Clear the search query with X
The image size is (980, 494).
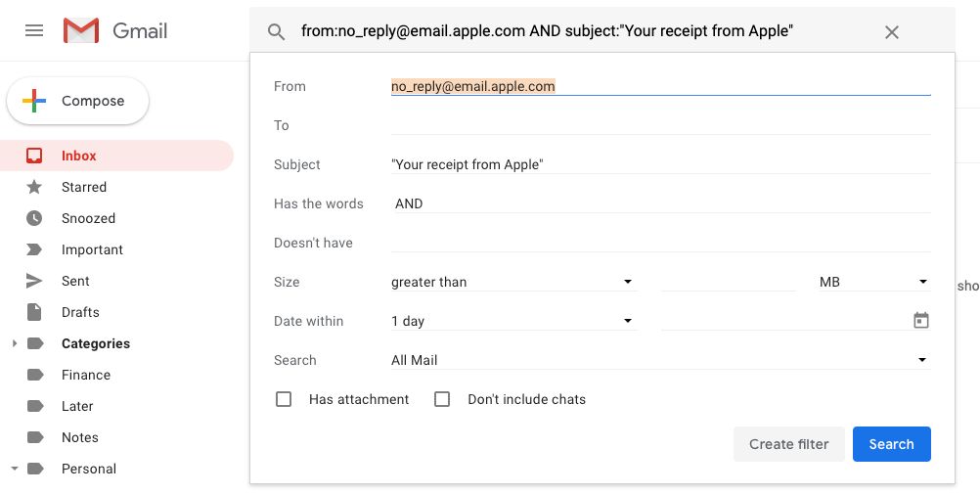click(891, 32)
